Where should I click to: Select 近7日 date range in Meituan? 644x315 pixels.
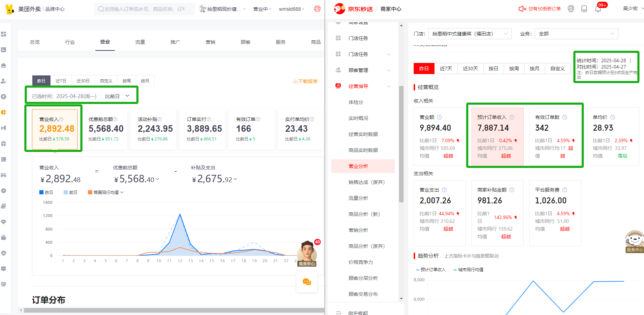point(61,81)
